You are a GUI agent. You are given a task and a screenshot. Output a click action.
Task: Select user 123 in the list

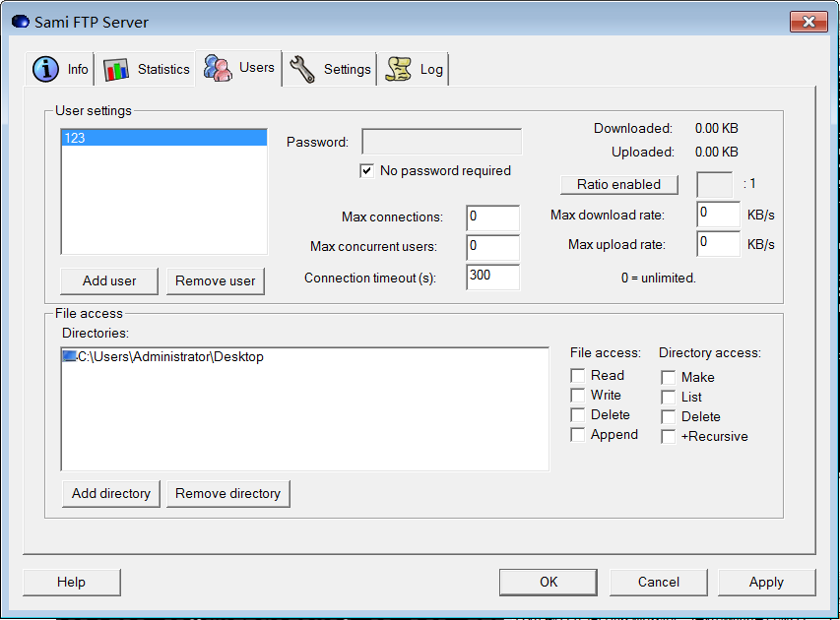pos(163,138)
